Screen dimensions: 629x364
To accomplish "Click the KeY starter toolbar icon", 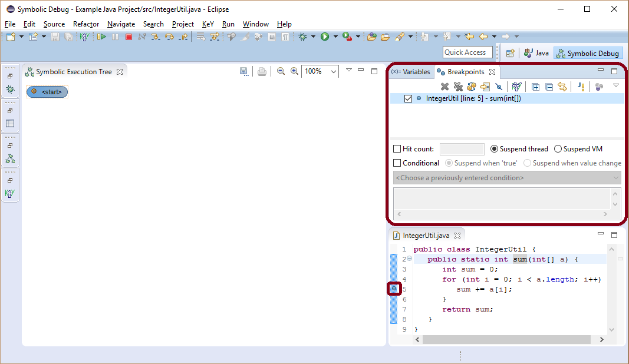I will pyautogui.click(x=84, y=37).
